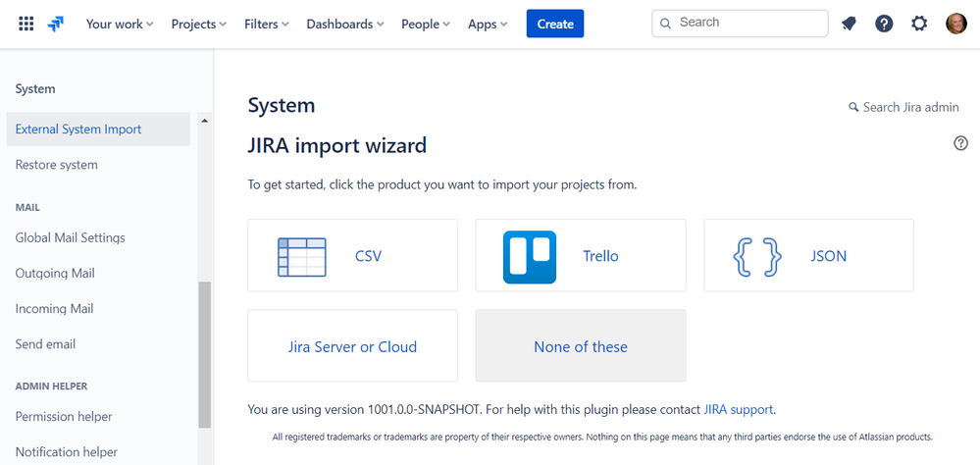Open Global Mail Settings
The width and height of the screenshot is (980, 465).
(x=70, y=237)
